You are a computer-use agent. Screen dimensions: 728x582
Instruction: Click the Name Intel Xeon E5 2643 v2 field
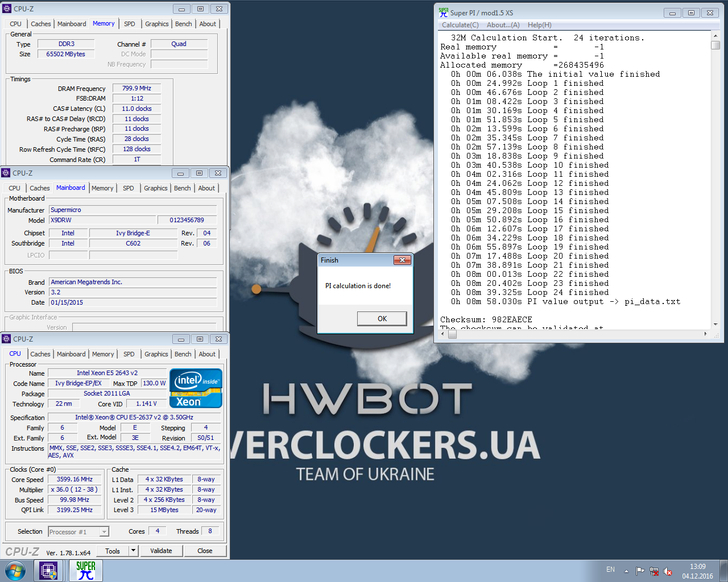pyautogui.click(x=107, y=373)
